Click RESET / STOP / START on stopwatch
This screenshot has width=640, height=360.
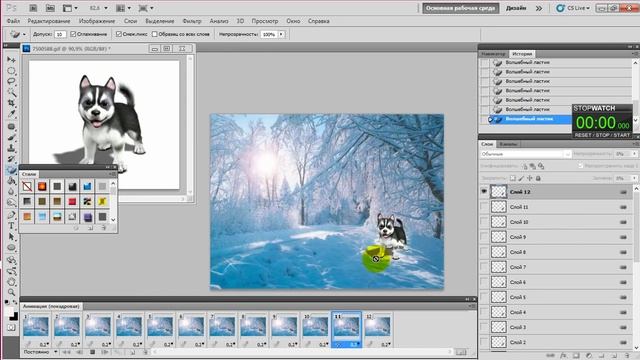pyautogui.click(x=602, y=135)
